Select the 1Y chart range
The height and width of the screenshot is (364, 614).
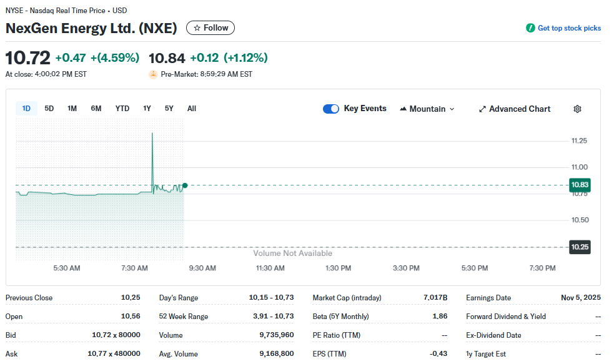coord(147,109)
